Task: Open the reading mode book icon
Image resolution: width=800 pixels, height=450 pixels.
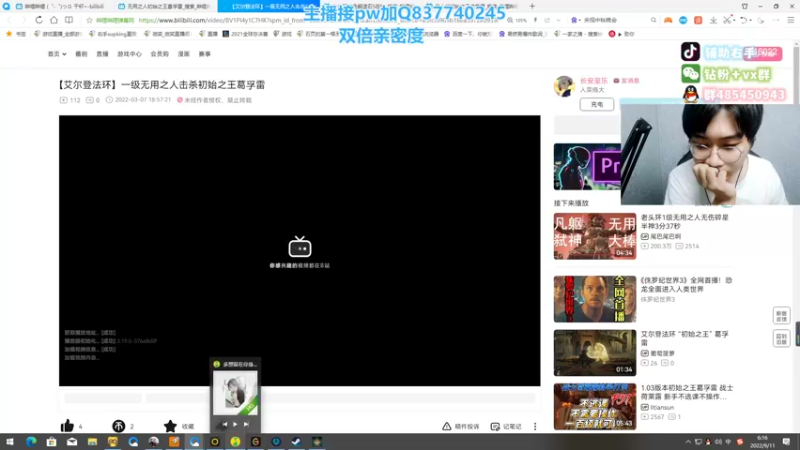Action: coord(69,20)
